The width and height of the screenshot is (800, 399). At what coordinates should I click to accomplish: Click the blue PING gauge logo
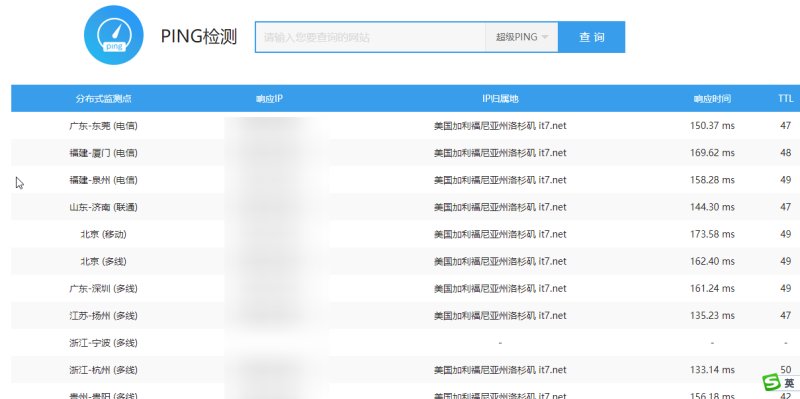point(114,35)
